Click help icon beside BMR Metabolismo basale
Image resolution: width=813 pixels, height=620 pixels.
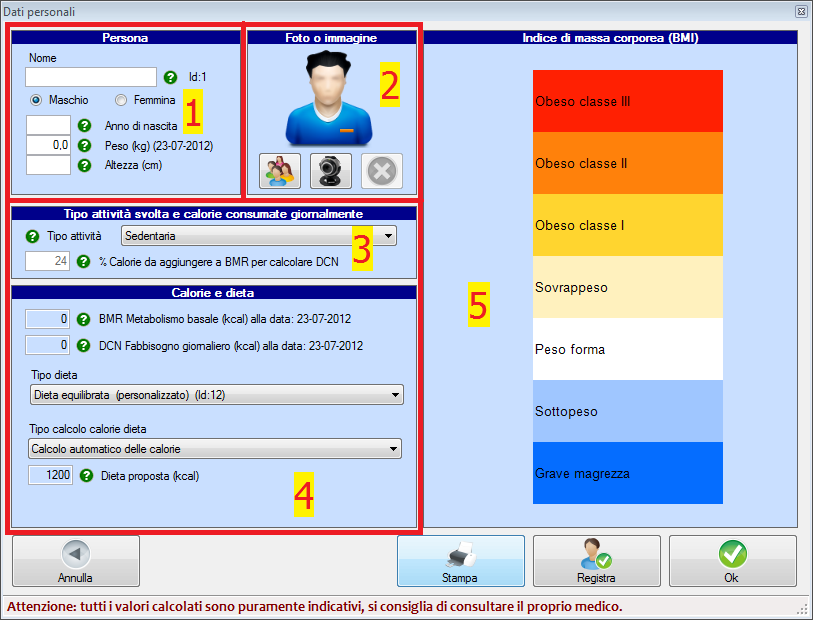(85, 320)
